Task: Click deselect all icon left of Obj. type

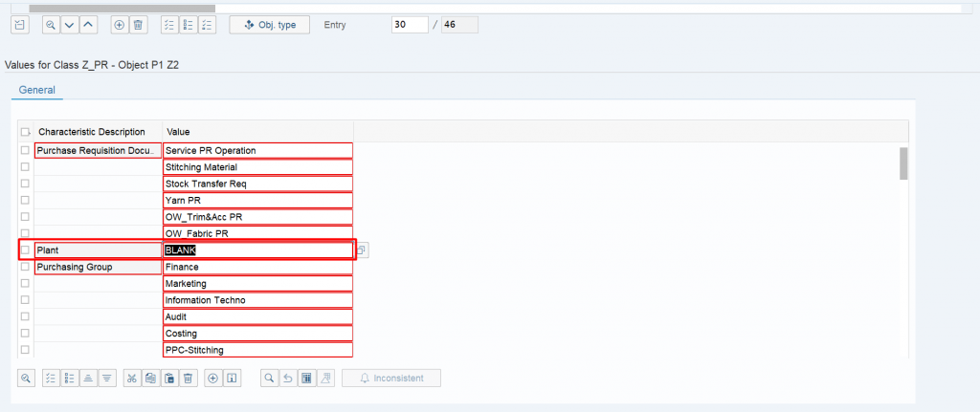Action: tap(208, 25)
